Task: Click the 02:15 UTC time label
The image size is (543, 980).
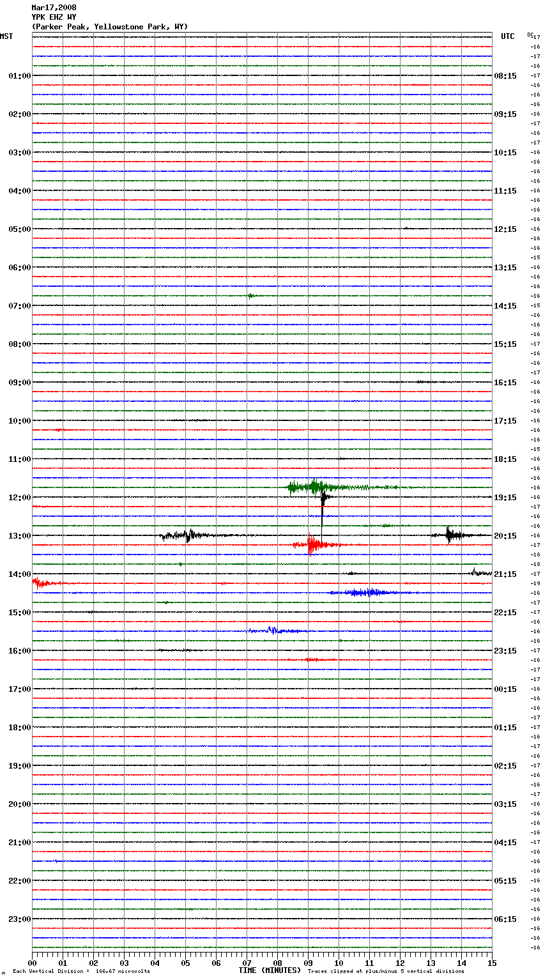Action: (505, 766)
